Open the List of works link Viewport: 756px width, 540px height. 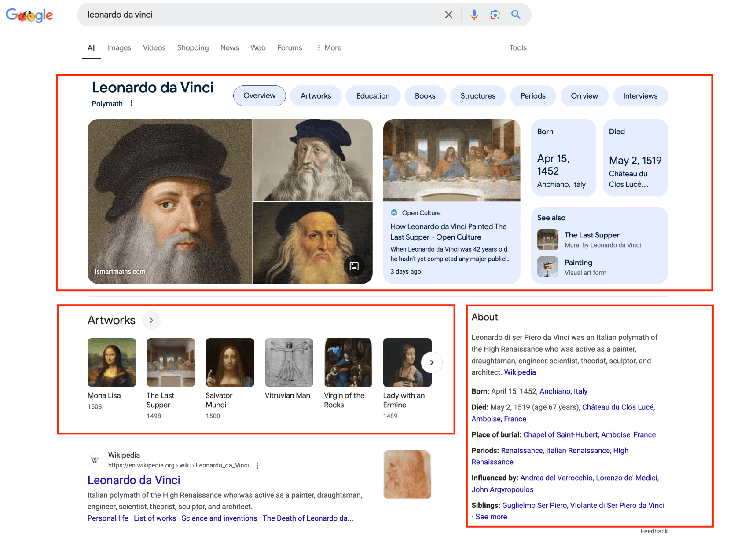tap(154, 518)
